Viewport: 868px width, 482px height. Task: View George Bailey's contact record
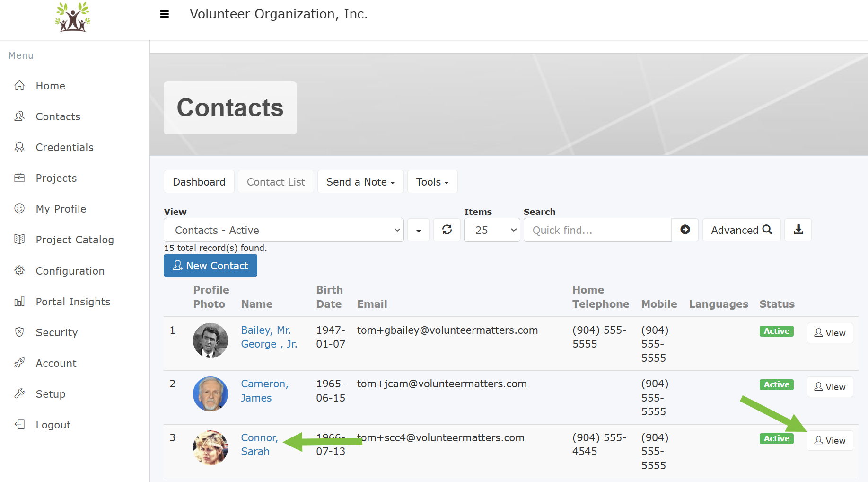tap(830, 333)
